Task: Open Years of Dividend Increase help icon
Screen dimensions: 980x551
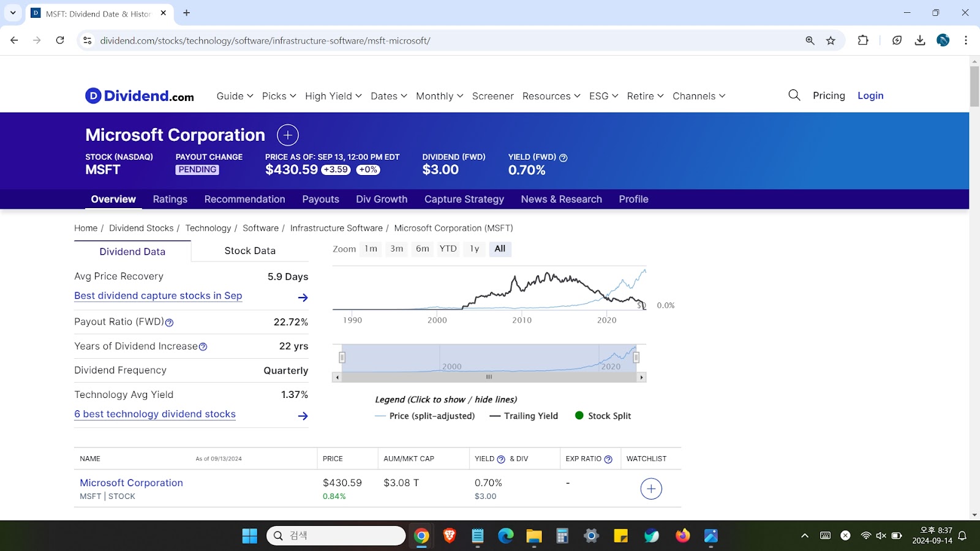Action: click(203, 347)
